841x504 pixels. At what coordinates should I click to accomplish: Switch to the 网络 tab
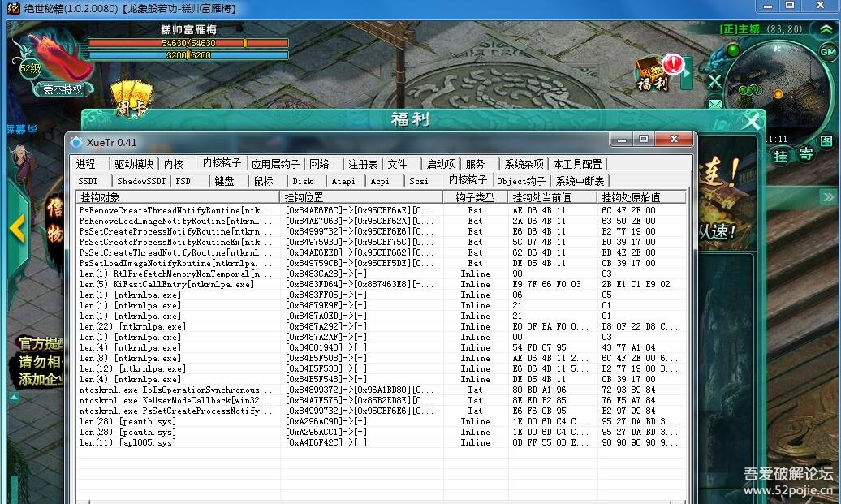pos(319,164)
